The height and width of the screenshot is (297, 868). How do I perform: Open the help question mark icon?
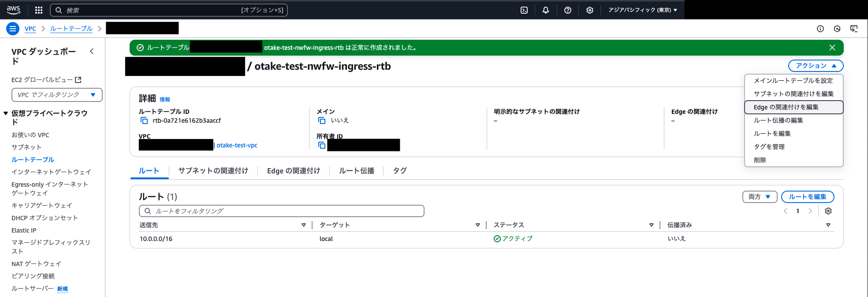568,10
